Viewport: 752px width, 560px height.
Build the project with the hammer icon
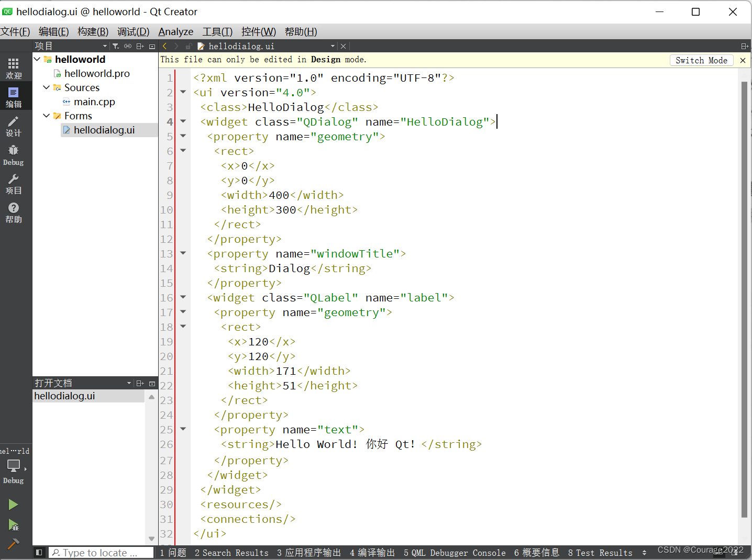(14, 544)
